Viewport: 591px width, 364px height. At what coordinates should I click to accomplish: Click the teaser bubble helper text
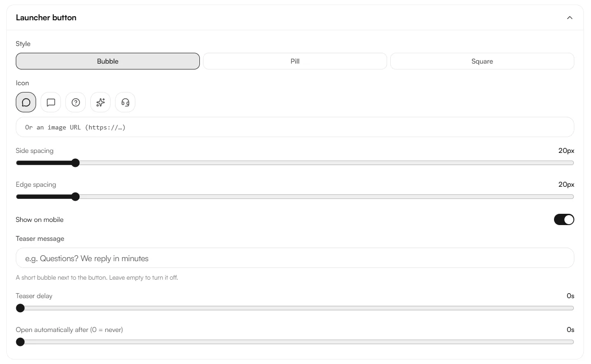(x=97, y=277)
